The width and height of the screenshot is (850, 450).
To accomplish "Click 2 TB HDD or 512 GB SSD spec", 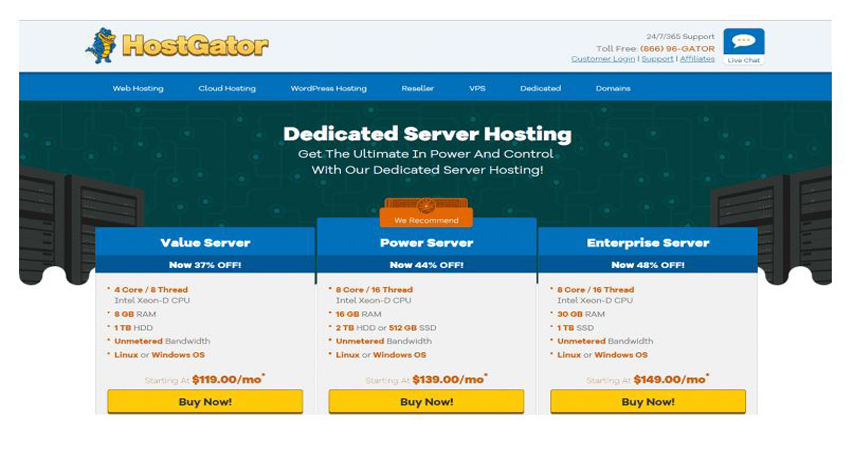I will 386,327.
